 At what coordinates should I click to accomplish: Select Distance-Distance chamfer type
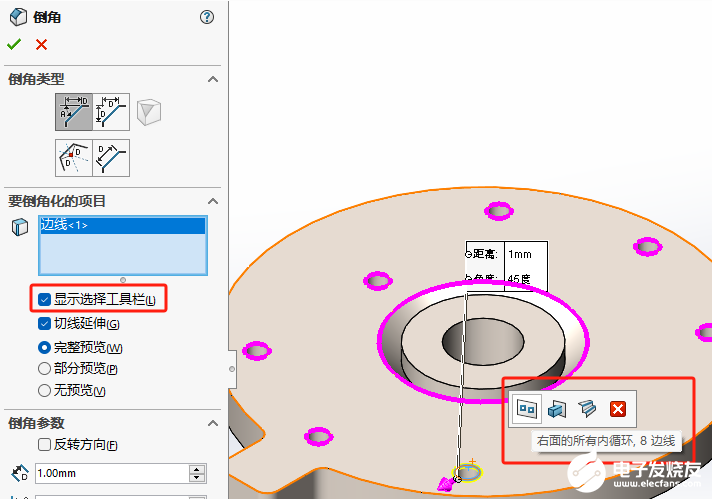111,112
